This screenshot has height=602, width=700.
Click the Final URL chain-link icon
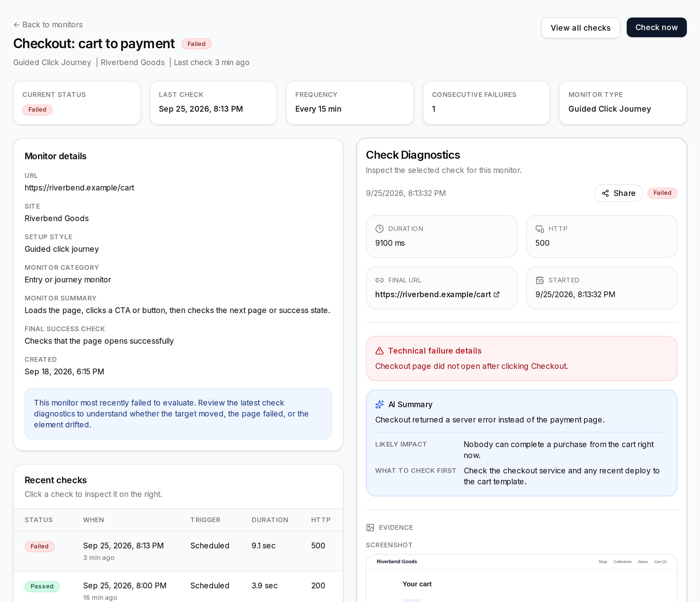[x=379, y=280]
